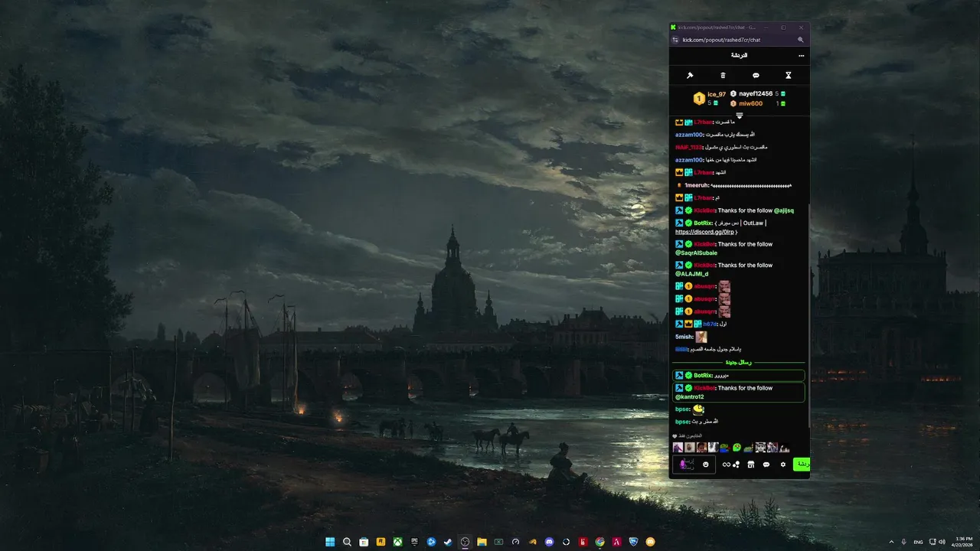Open File Explorer from taskbar
This screenshot has width=980, height=551.
482,542
